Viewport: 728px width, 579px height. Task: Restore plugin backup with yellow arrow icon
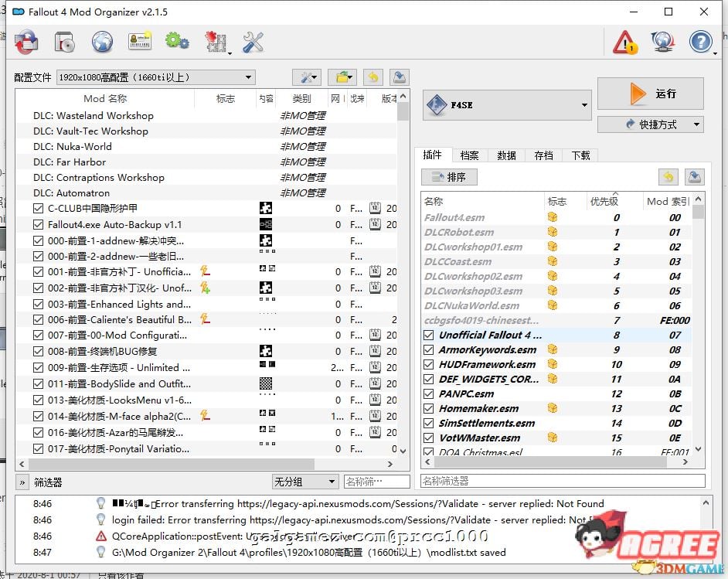(x=668, y=177)
